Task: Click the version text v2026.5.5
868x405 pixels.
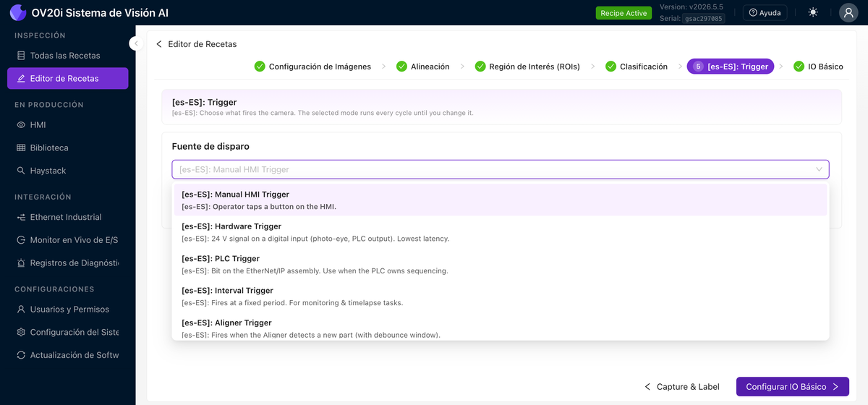Action: tap(691, 7)
